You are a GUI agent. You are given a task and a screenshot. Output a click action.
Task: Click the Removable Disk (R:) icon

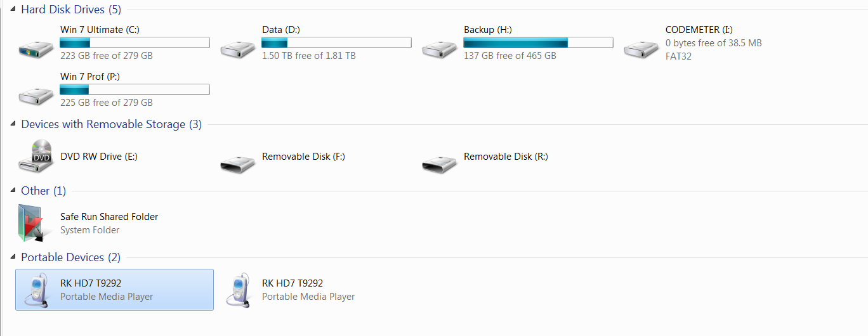tap(440, 163)
